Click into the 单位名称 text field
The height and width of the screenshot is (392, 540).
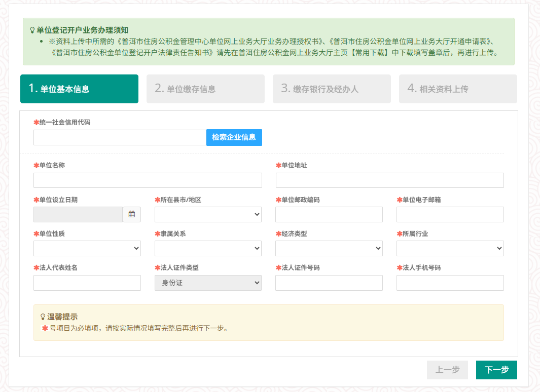pyautogui.click(x=148, y=180)
